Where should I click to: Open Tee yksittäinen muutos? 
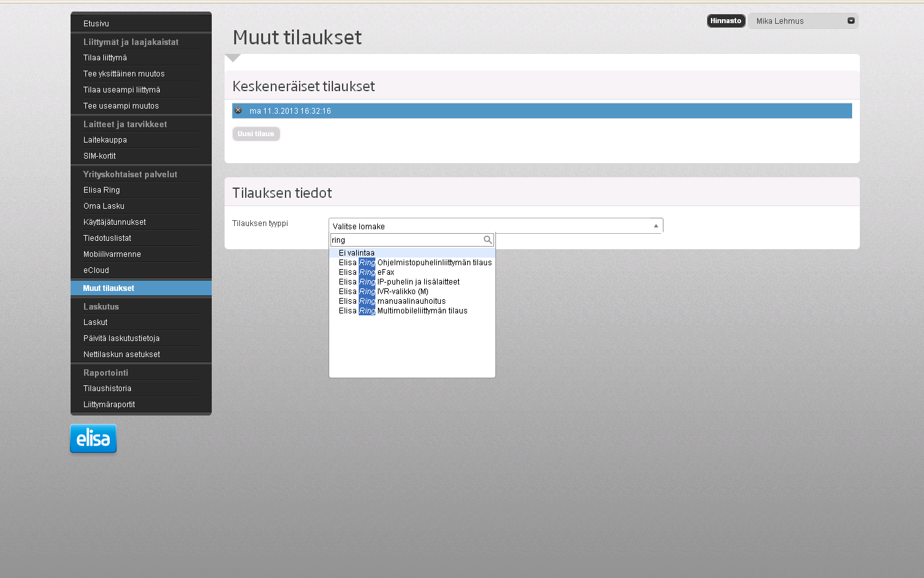[124, 74]
